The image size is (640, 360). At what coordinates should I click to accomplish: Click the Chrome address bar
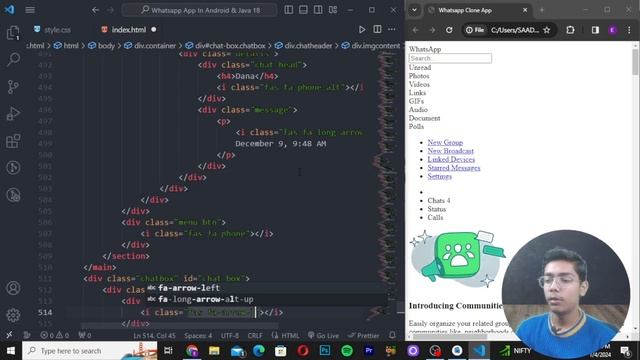click(509, 30)
